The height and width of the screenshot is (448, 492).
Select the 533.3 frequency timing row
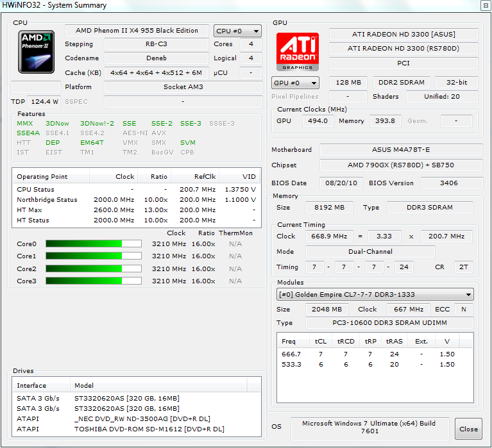pos(375,364)
